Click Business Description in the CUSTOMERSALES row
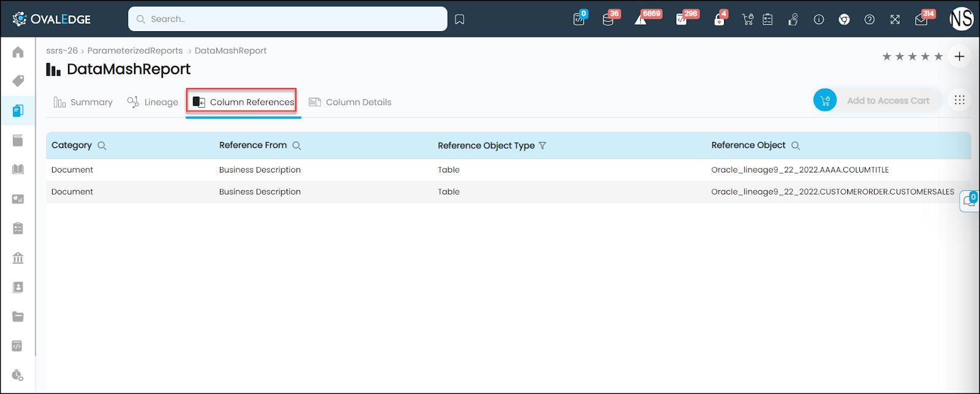Viewport: 980px width, 394px height. tap(260, 192)
